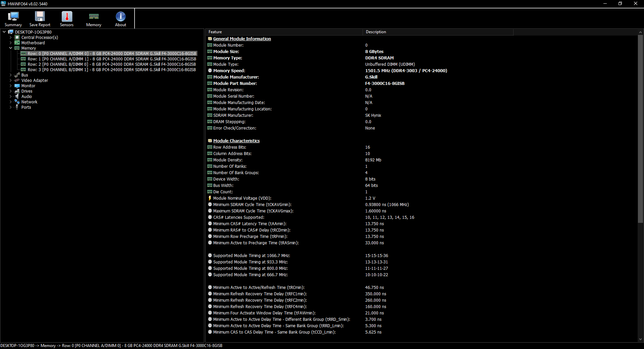Open the Memory toolbar icon
The width and height of the screenshot is (644, 349).
click(x=94, y=16)
